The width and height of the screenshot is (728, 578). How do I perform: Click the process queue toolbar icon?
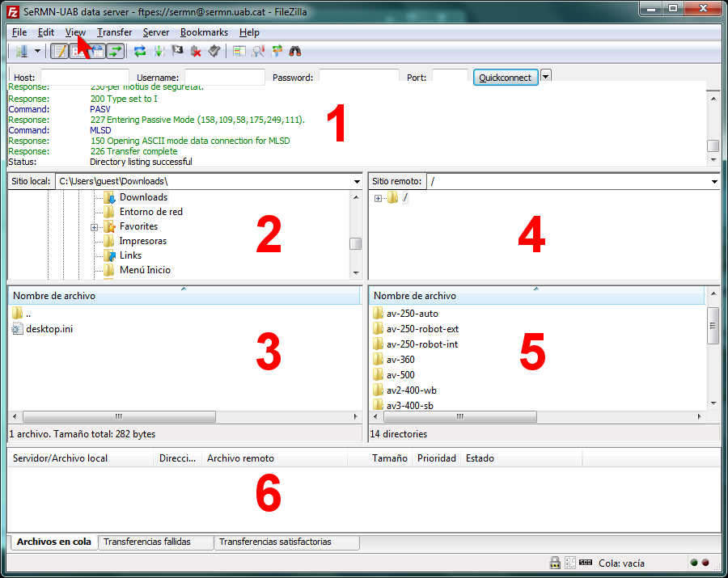(x=159, y=51)
